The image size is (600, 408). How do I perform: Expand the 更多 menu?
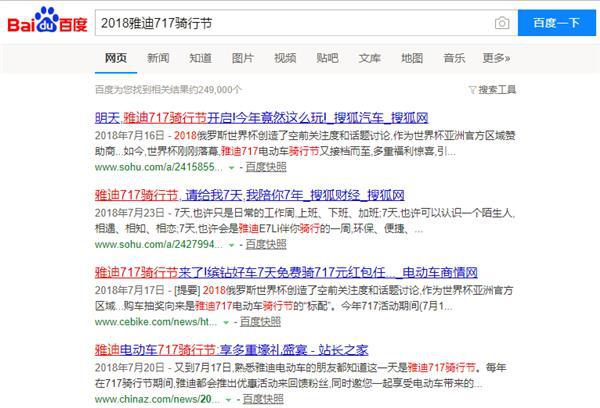[496, 58]
